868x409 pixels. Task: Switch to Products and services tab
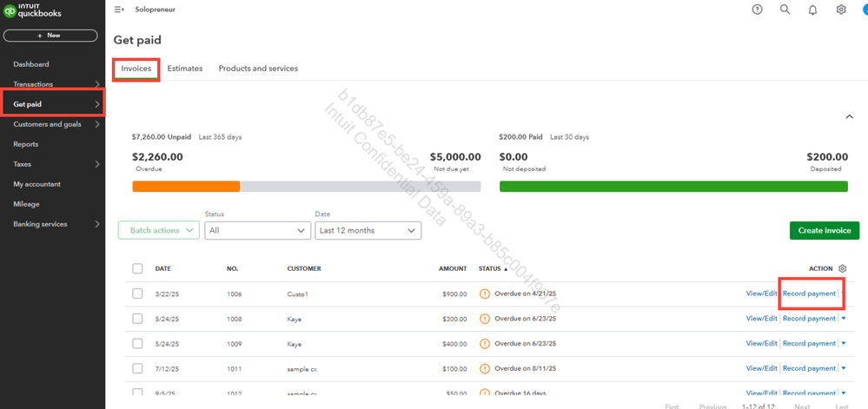point(258,69)
